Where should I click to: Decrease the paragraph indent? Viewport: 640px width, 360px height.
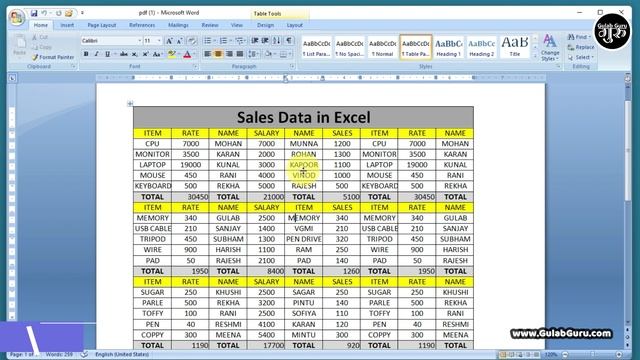[x=255, y=41]
